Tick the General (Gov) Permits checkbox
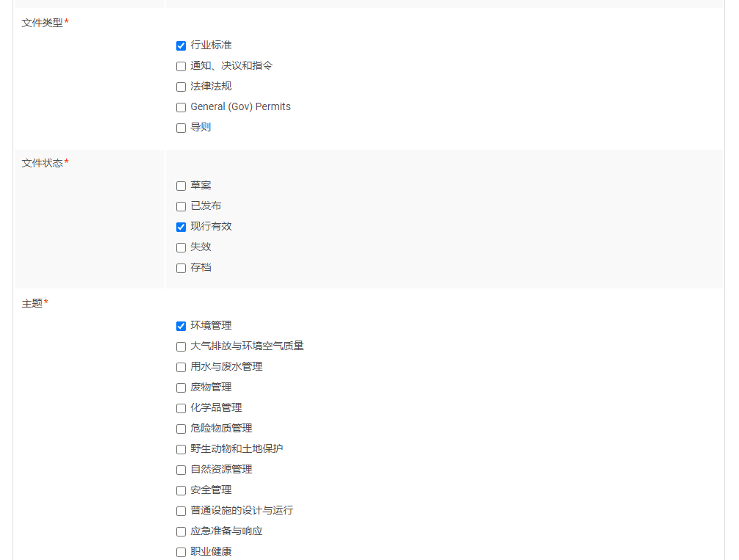Image resolution: width=739 pixels, height=560 pixels. coord(181,107)
